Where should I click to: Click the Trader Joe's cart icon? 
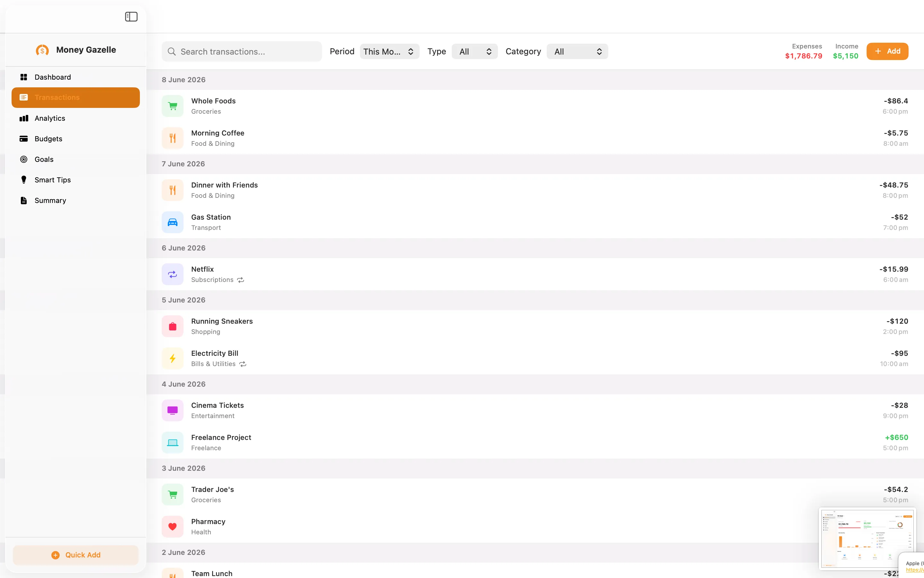[173, 494]
